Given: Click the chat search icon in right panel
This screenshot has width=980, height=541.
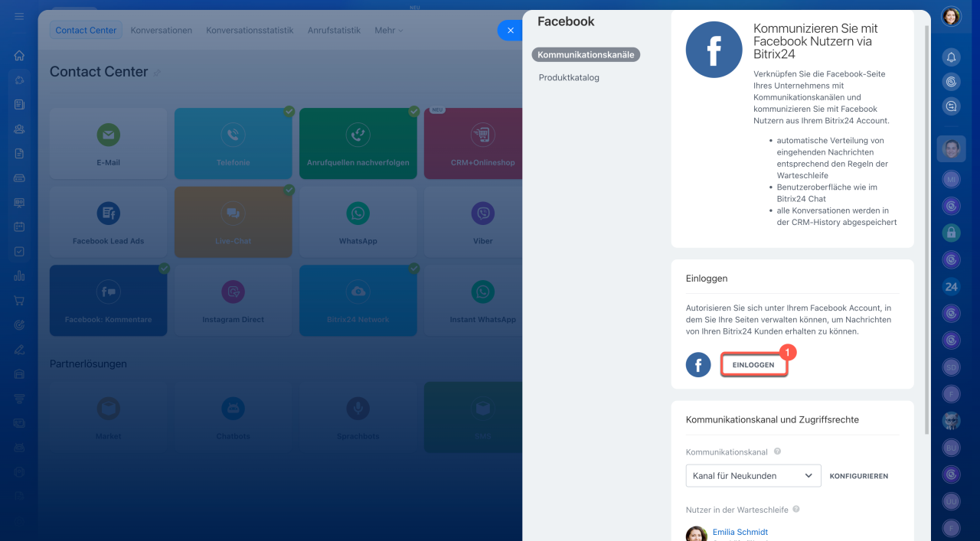Looking at the screenshot, I should pos(951,106).
